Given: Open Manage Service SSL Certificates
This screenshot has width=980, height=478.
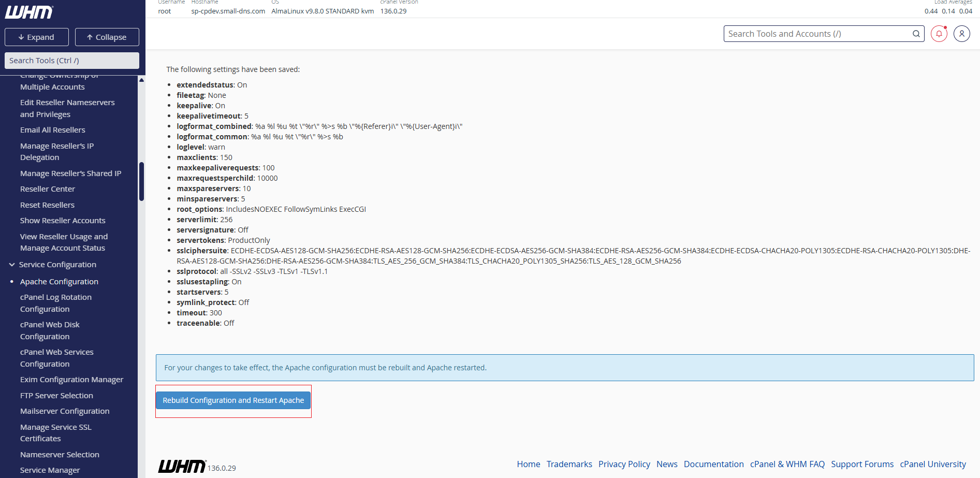Looking at the screenshot, I should click(x=56, y=433).
